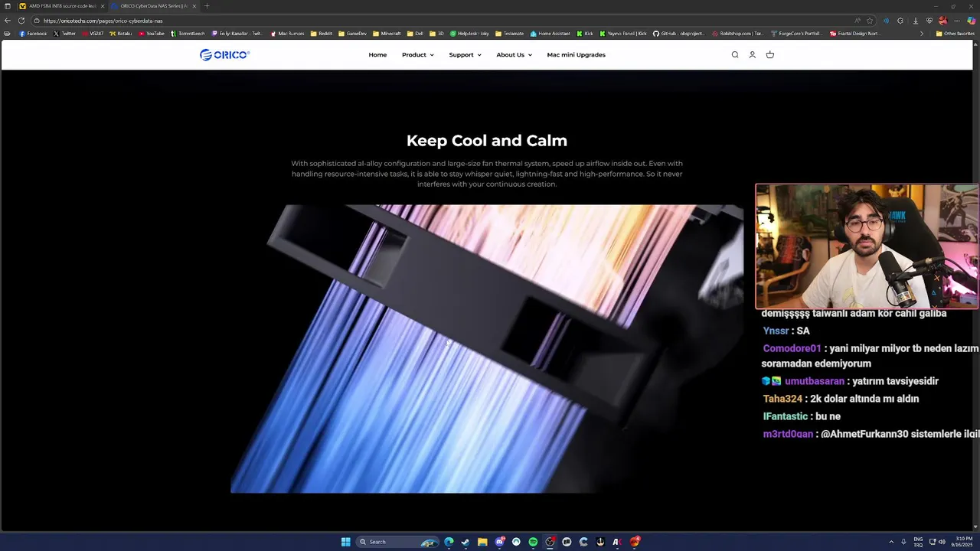Open the Twitter bookmark
Screen dimensions: 980x551
tap(65, 34)
